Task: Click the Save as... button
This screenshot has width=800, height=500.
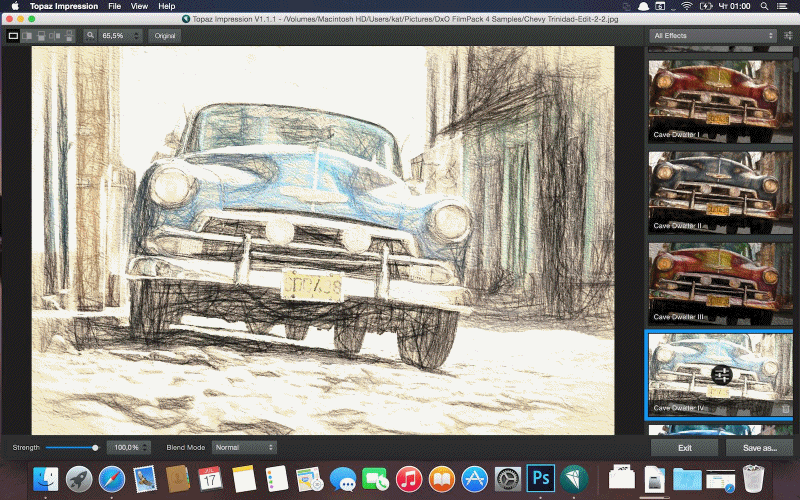Action: pyautogui.click(x=759, y=447)
